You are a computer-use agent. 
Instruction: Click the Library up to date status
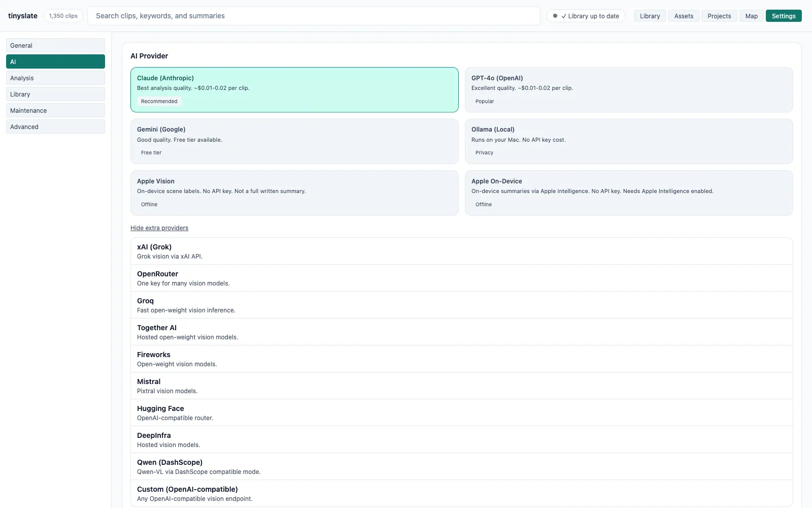tap(586, 16)
